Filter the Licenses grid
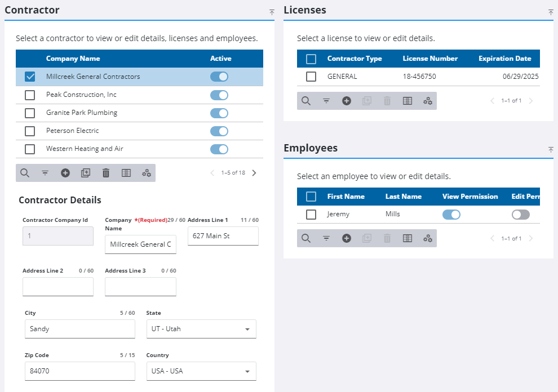 [326, 101]
